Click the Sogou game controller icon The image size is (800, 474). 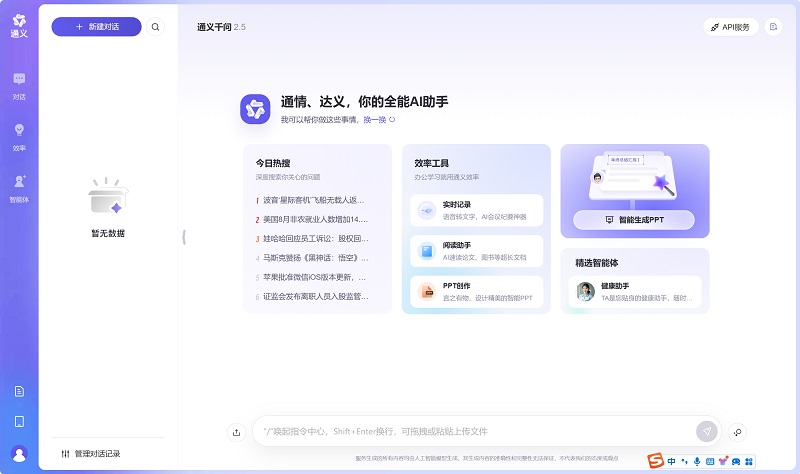pos(736,461)
